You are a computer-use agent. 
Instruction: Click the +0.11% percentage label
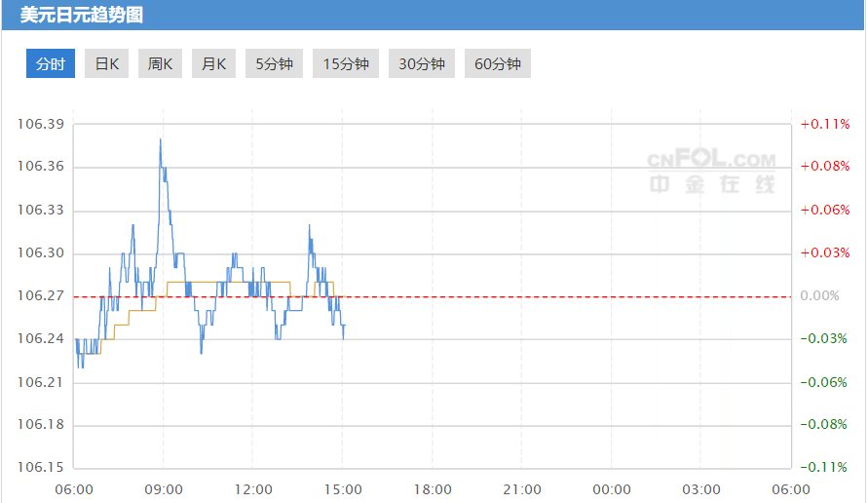click(825, 124)
